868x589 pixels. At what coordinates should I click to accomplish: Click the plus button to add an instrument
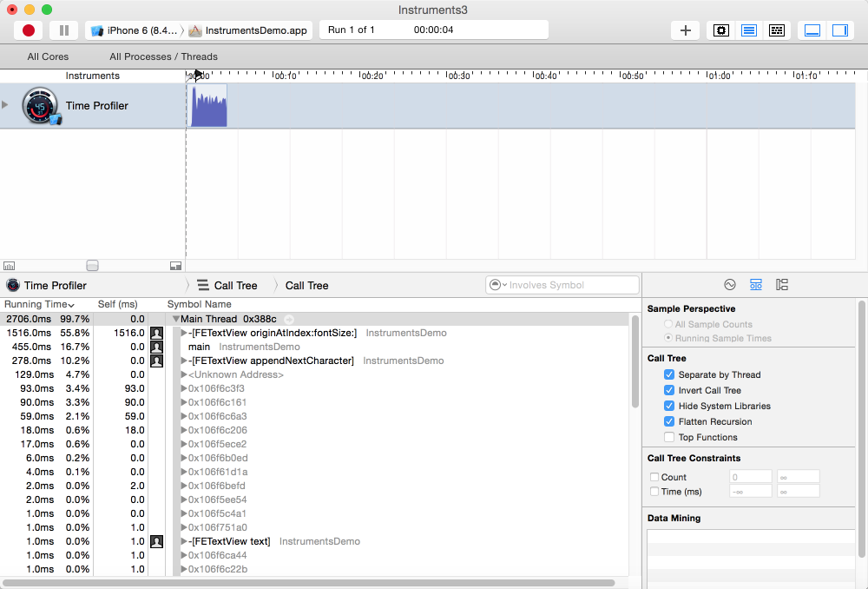click(685, 30)
